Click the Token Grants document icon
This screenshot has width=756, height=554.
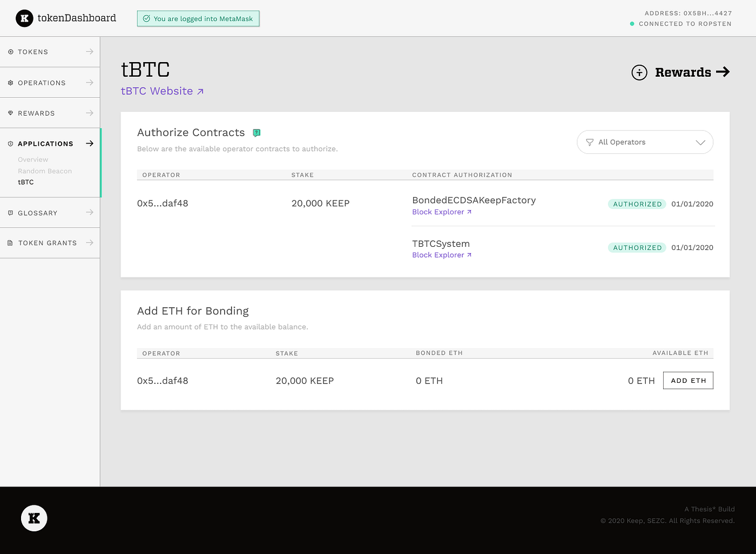click(x=10, y=243)
